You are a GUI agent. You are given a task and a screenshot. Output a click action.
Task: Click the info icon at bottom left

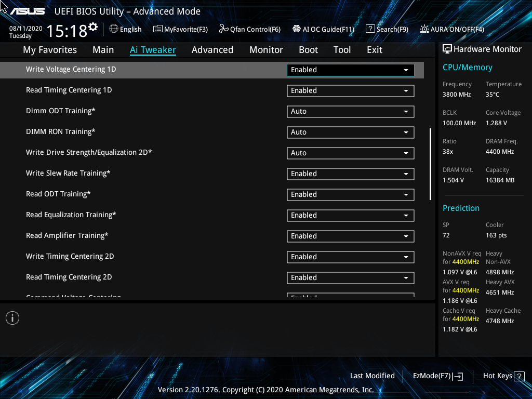tap(12, 317)
